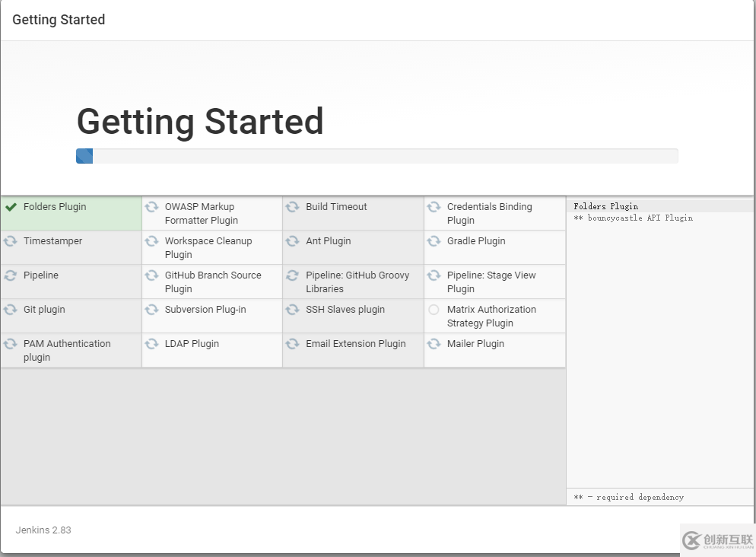Click the OWASP Markup Formatter Plugin label

click(201, 214)
